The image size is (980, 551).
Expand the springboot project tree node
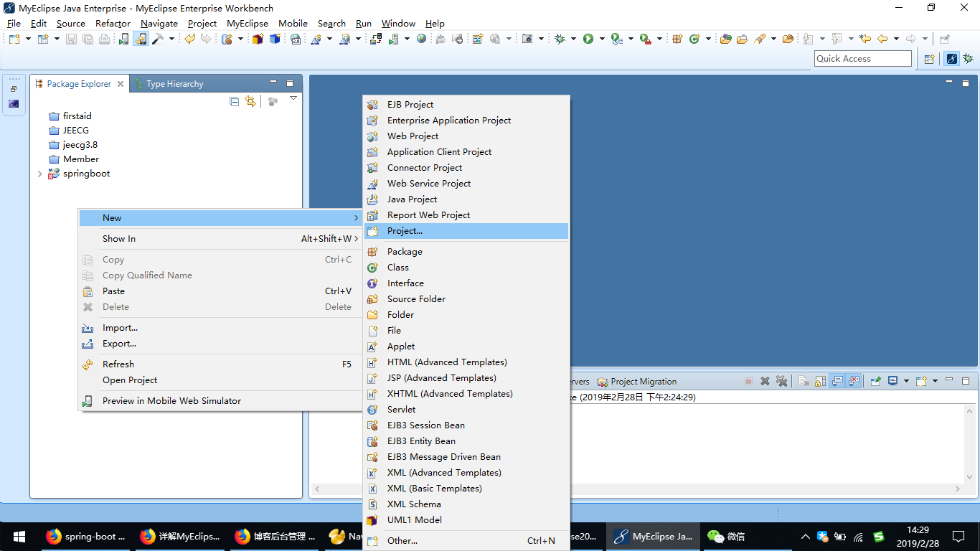pyautogui.click(x=39, y=174)
